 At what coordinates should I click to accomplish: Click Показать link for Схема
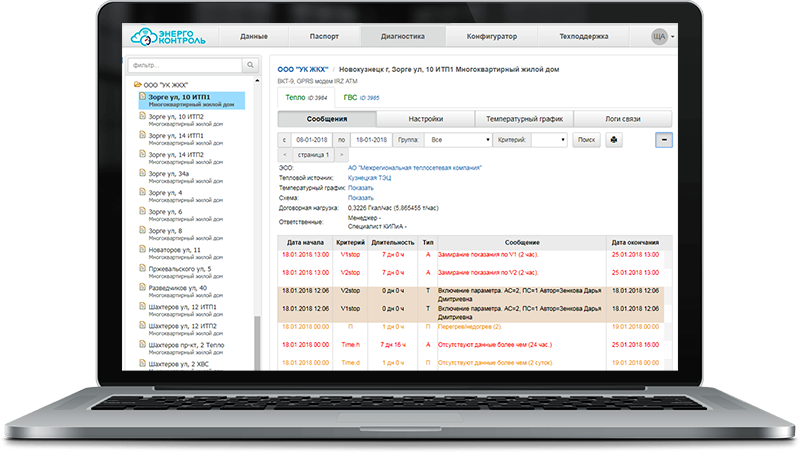point(361,198)
